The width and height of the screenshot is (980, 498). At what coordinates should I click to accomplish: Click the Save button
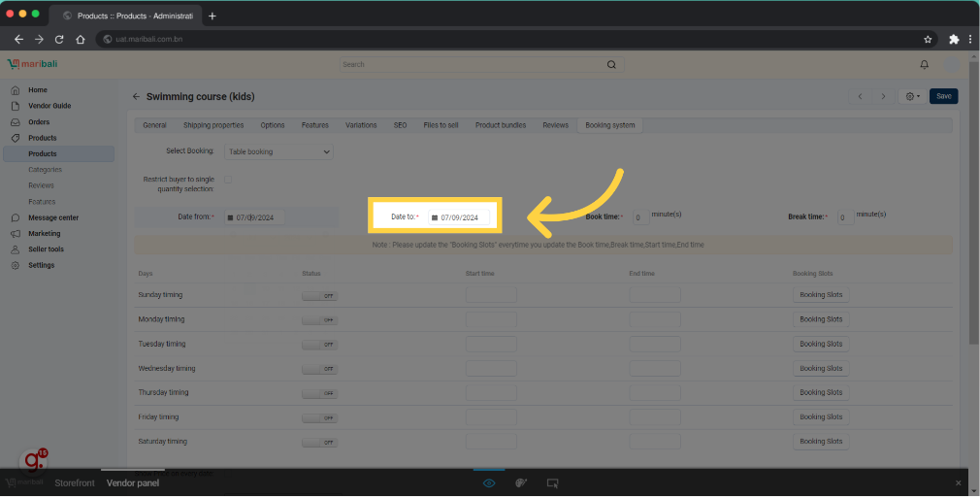943,96
